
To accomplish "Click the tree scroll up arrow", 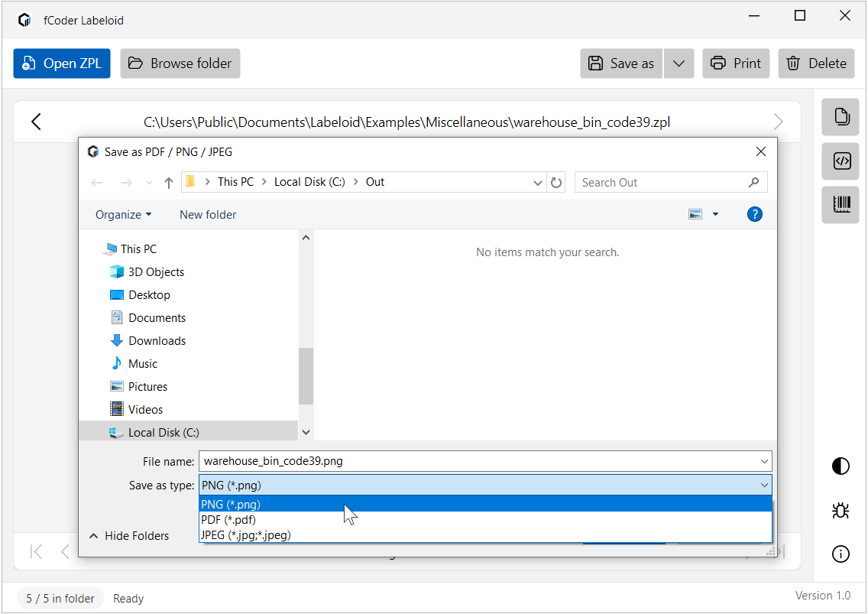I will pos(306,238).
